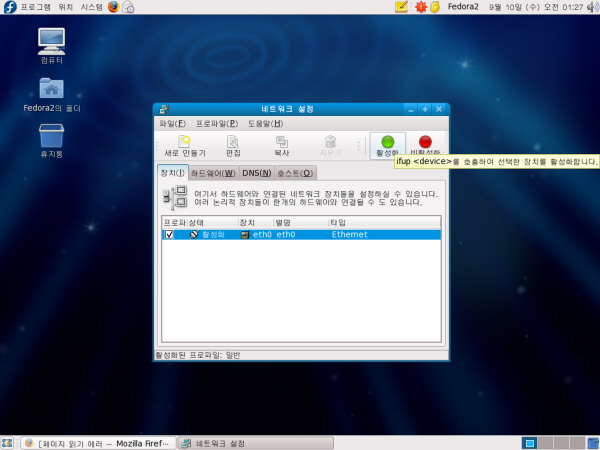Click the 네트워크 설정 taskbar button
The width and height of the screenshot is (600, 450).
tap(256, 443)
